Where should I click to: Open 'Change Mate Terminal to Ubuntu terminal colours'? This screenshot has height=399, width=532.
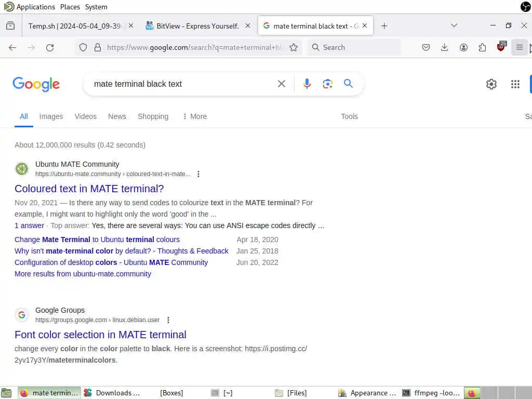(x=97, y=240)
